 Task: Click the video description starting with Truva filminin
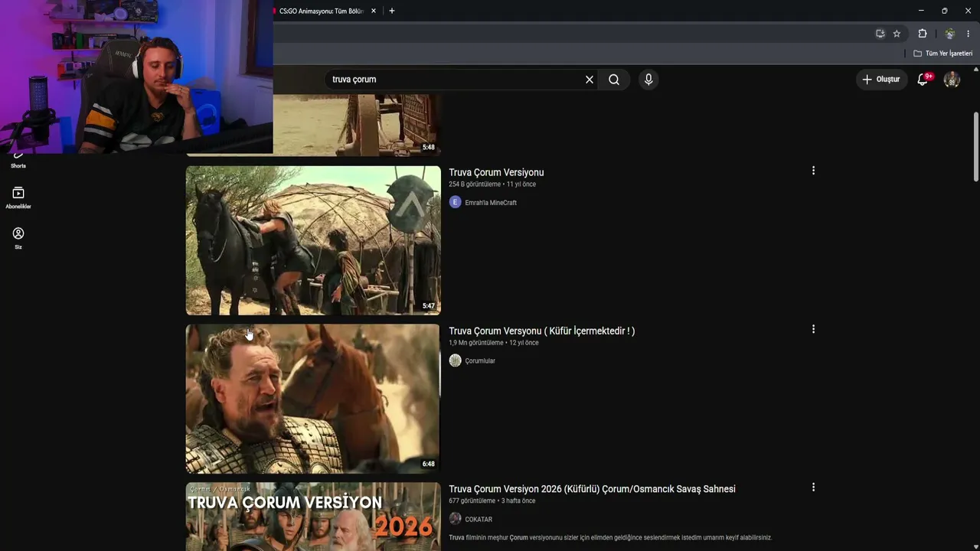point(610,538)
